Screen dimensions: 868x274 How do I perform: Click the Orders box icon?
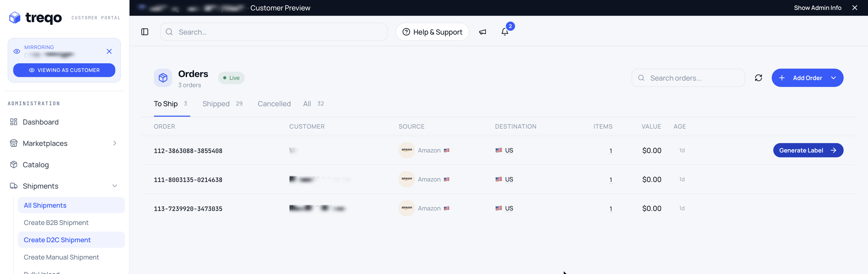point(163,78)
